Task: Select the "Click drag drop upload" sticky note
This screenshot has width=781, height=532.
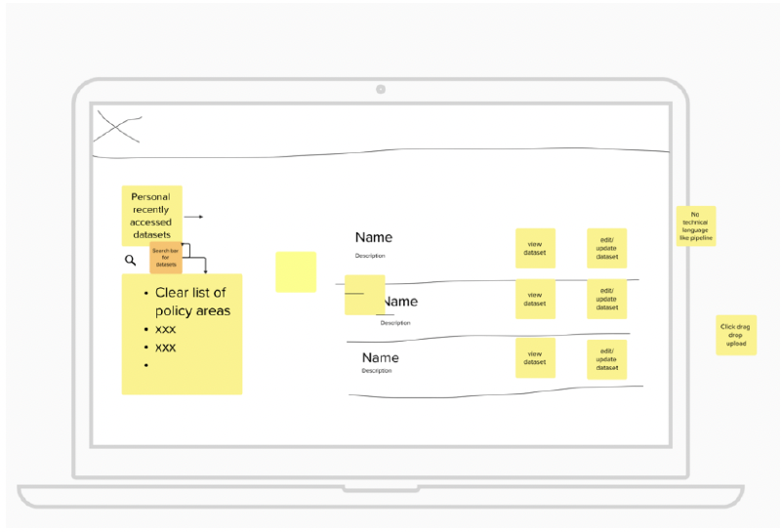Action: pyautogui.click(x=735, y=335)
